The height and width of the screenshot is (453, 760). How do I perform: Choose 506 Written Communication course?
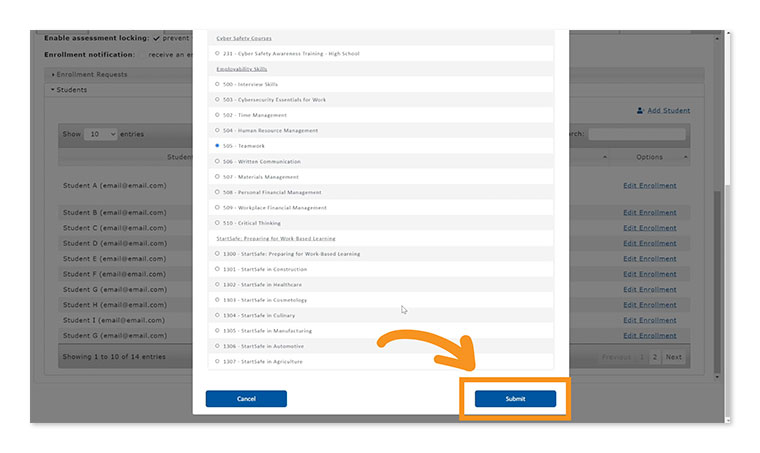pos(217,161)
